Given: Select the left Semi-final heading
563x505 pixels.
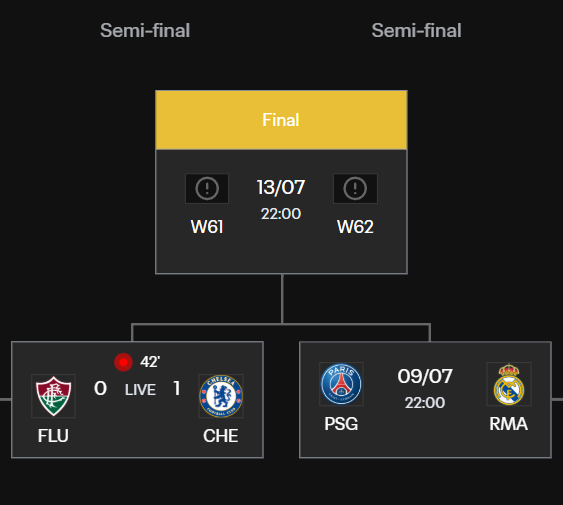Looking at the screenshot, I should pyautogui.click(x=145, y=31).
